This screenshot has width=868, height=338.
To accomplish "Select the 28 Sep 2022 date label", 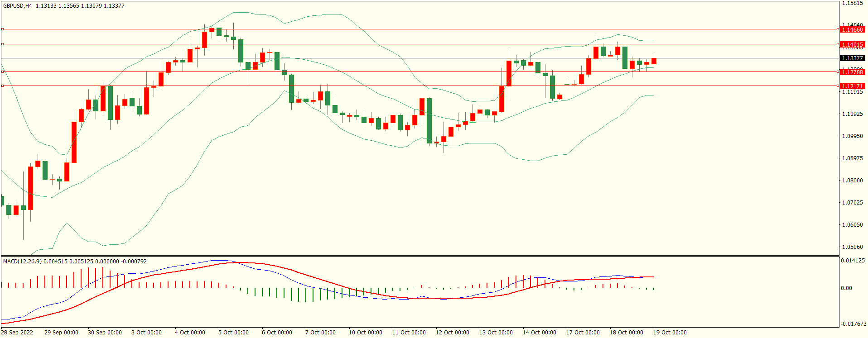I will click(17, 333).
